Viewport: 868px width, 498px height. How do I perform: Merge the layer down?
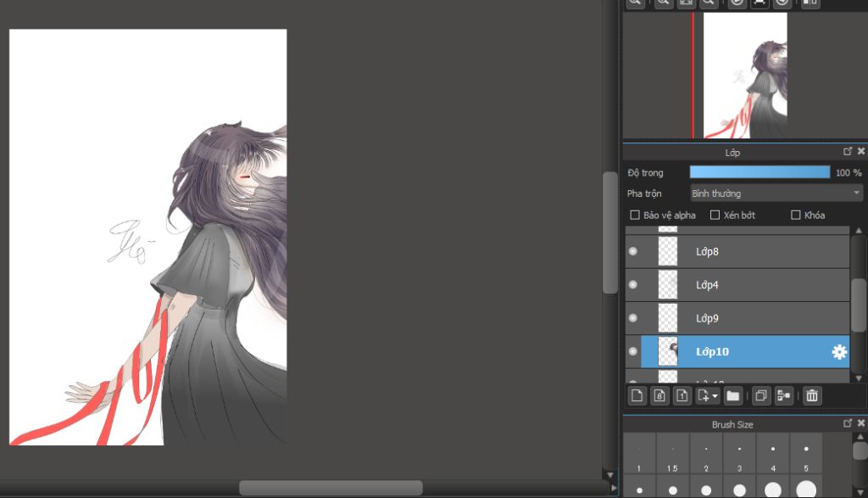pyautogui.click(x=784, y=395)
